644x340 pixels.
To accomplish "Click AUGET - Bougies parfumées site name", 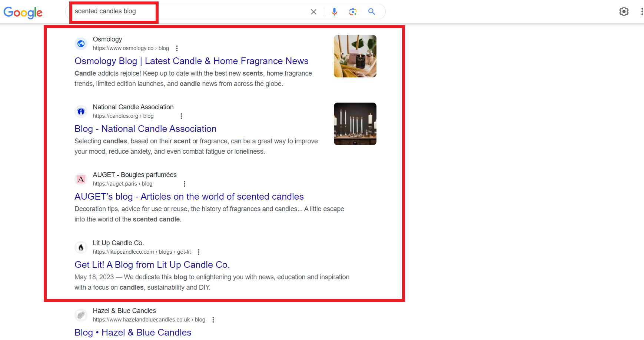I will click(135, 175).
